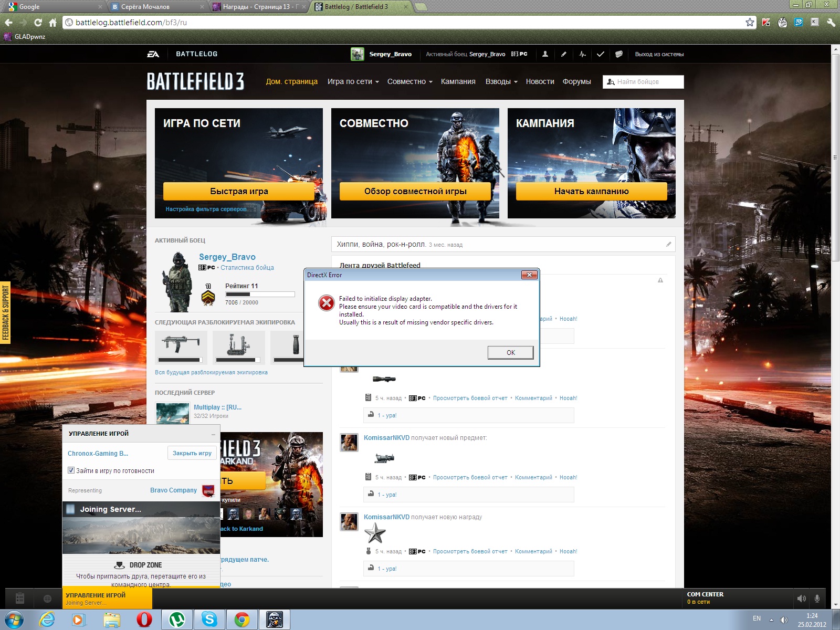Mute sound via COM Center speaker icon
The height and width of the screenshot is (630, 840).
(x=801, y=598)
